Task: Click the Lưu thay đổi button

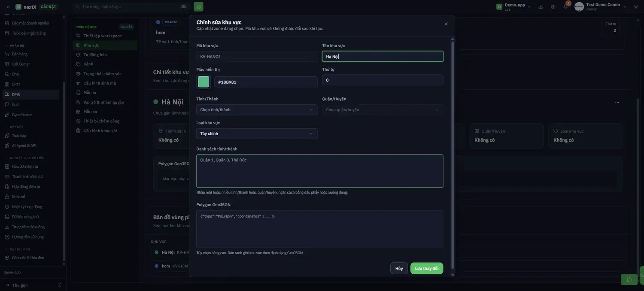Action: point(427,268)
